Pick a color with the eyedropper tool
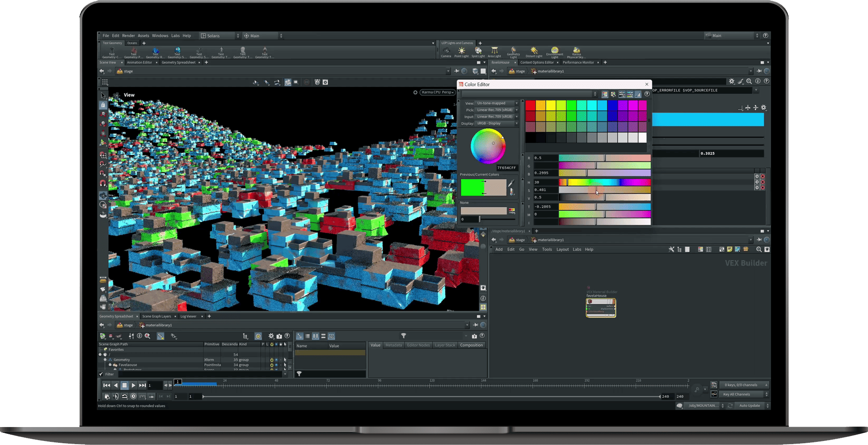 (511, 183)
